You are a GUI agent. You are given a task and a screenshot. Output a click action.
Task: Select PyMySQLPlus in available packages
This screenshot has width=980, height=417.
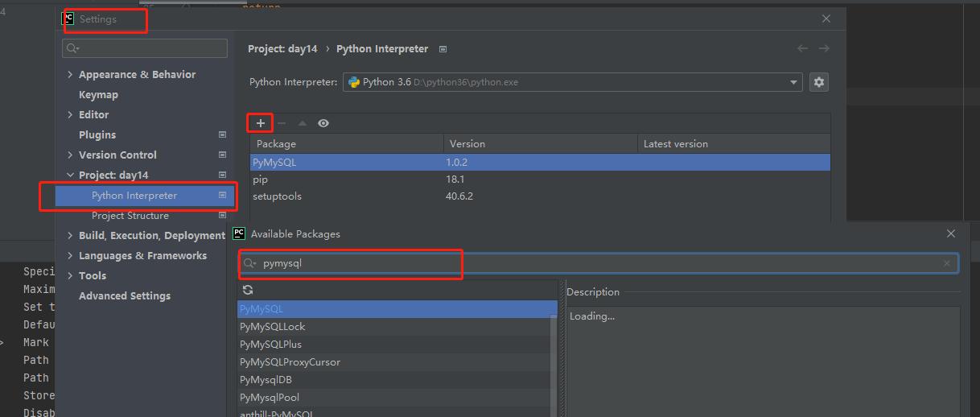coord(393,344)
